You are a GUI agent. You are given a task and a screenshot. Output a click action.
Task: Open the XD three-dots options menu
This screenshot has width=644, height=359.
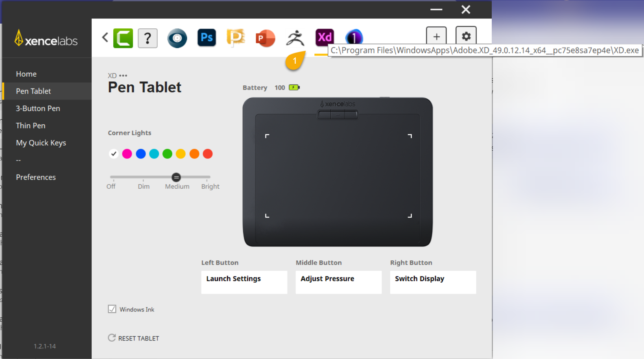point(123,75)
